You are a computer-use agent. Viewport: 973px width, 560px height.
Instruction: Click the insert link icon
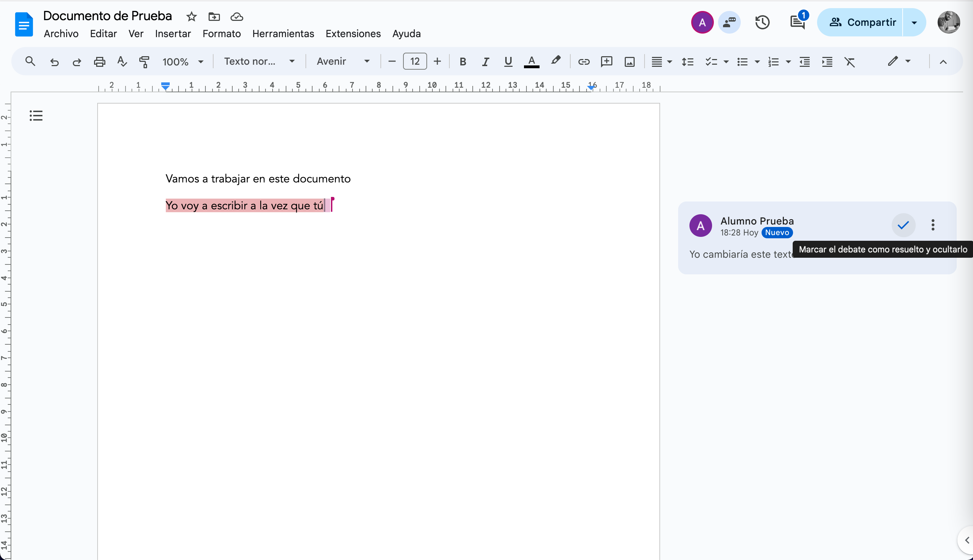(x=583, y=62)
